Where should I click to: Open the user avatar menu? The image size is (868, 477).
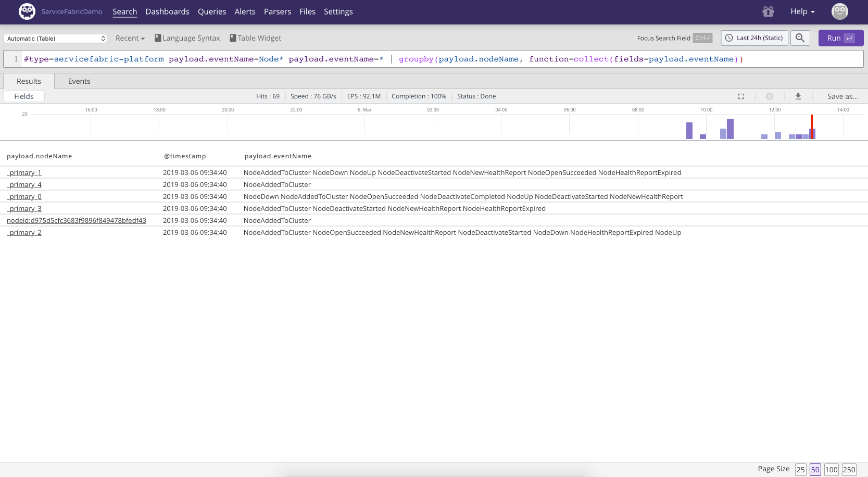coord(839,11)
